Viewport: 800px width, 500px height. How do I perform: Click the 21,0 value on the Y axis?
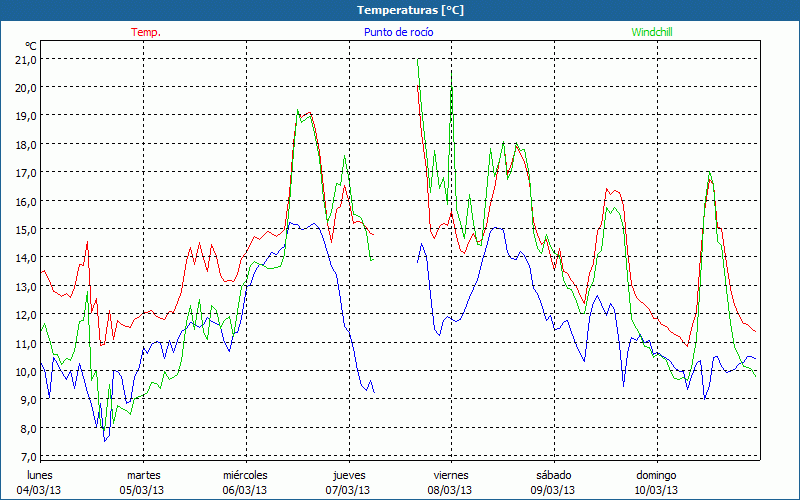tap(26, 59)
